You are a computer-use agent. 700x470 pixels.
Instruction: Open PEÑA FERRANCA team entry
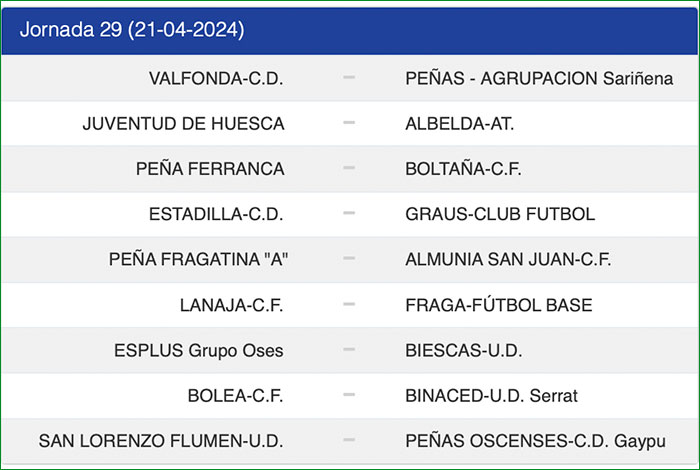210,169
